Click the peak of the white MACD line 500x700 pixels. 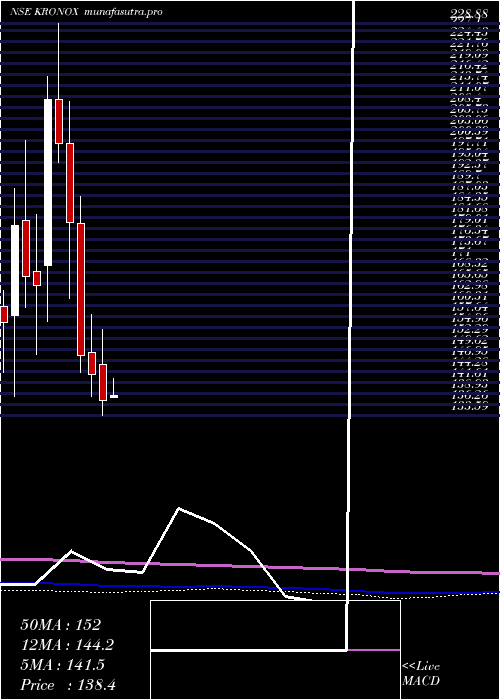(179, 508)
